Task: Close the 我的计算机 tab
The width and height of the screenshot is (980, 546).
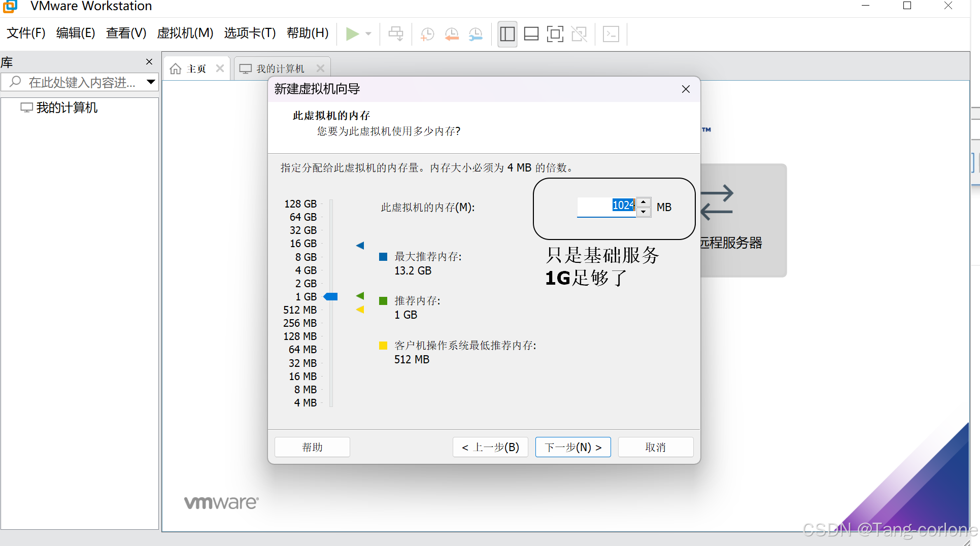Action: [320, 68]
